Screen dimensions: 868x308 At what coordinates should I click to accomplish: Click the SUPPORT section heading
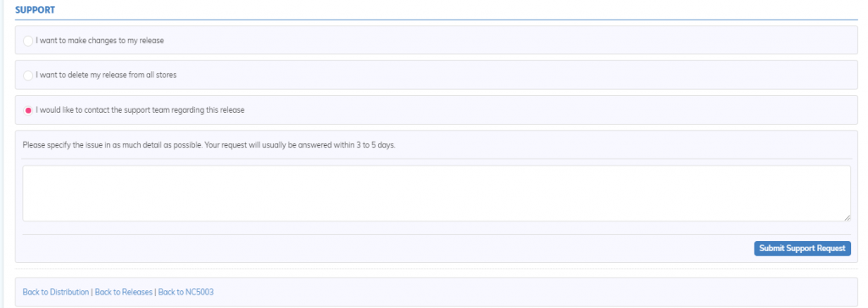click(x=35, y=10)
